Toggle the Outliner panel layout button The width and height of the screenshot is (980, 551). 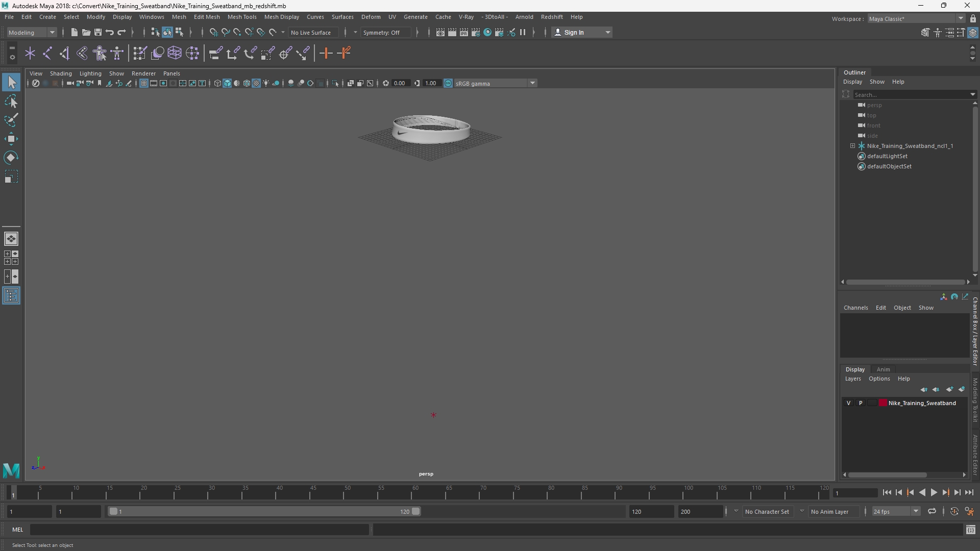11,296
